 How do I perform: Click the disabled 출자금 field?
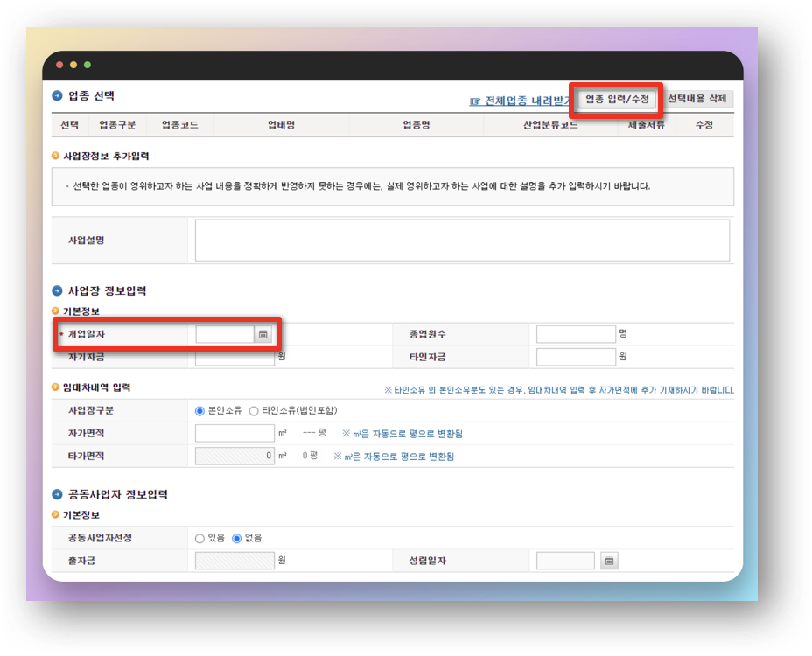click(234, 561)
